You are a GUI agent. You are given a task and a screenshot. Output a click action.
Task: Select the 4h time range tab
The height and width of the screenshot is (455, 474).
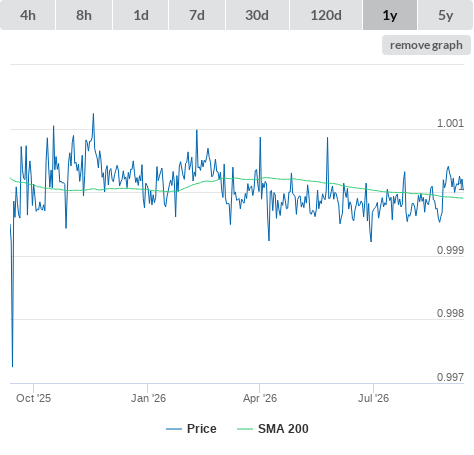click(x=28, y=15)
